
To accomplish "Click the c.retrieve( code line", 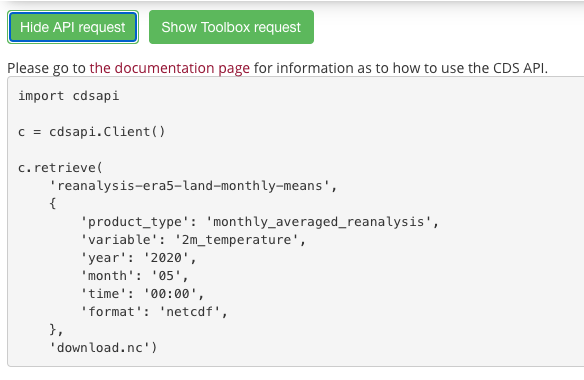I will (60, 168).
